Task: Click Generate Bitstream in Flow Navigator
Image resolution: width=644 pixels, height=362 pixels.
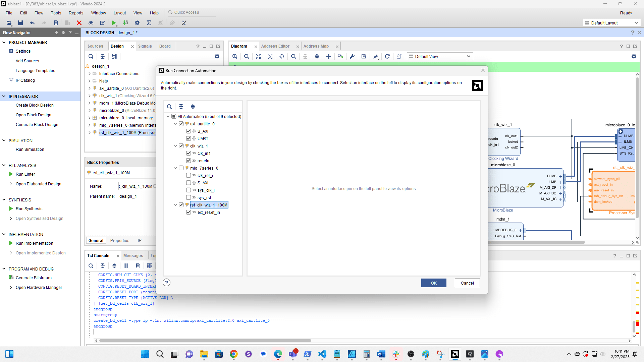Action: coord(34,278)
